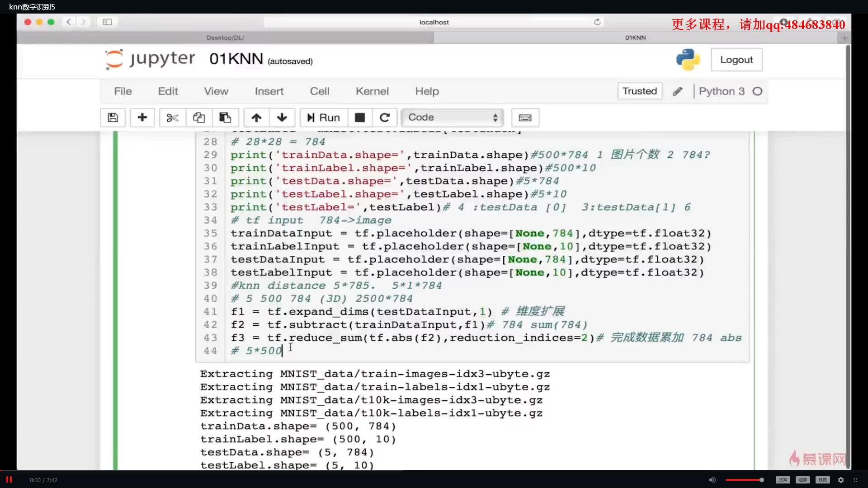Go back in the browser
Image resolution: width=868 pixels, height=488 pixels.
(69, 22)
